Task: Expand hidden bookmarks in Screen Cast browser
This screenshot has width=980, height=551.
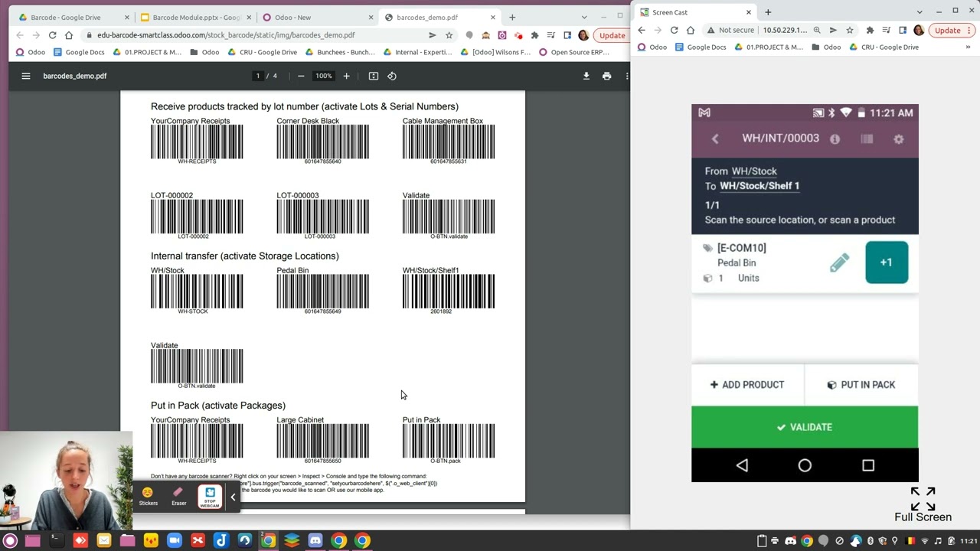Action: point(968,47)
